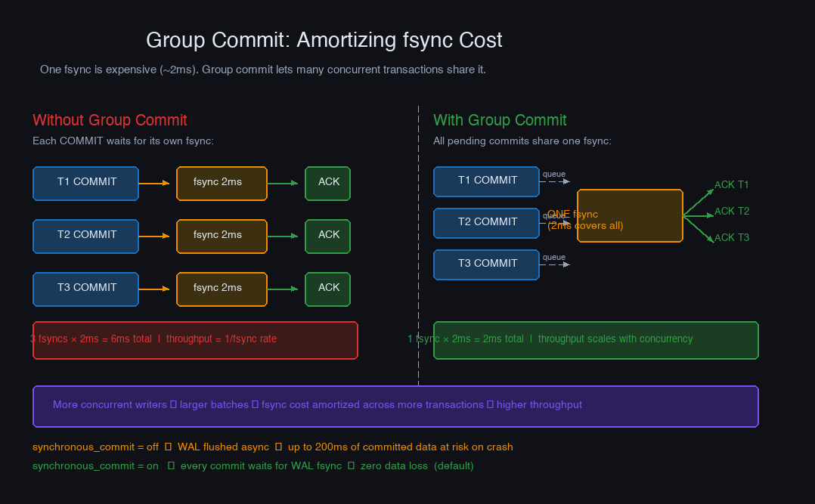Image resolution: width=815 pixels, height=504 pixels.
Task: Click the fsync 2ms box in T3 row
Action: tap(222, 289)
